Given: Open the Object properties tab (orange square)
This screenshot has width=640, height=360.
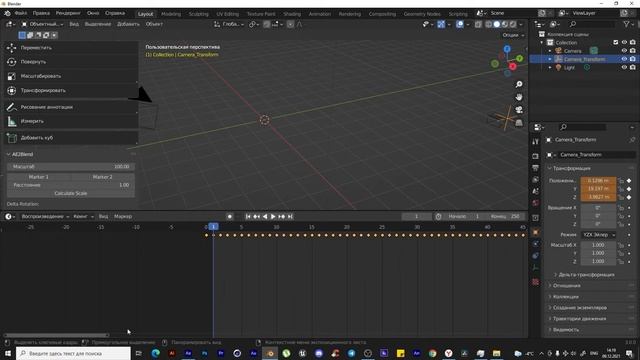Looking at the screenshot, I should coord(536,232).
